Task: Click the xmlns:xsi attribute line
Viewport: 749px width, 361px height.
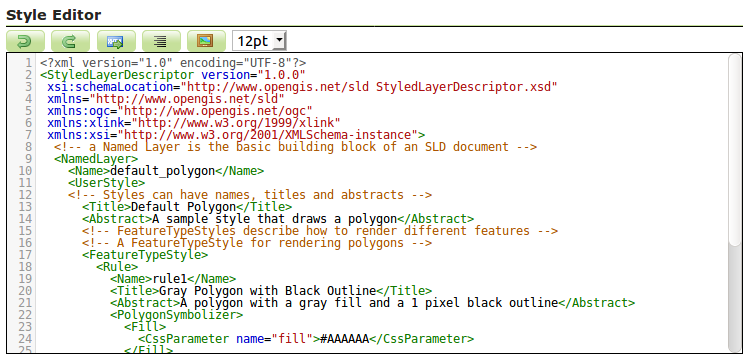Action: 236,135
